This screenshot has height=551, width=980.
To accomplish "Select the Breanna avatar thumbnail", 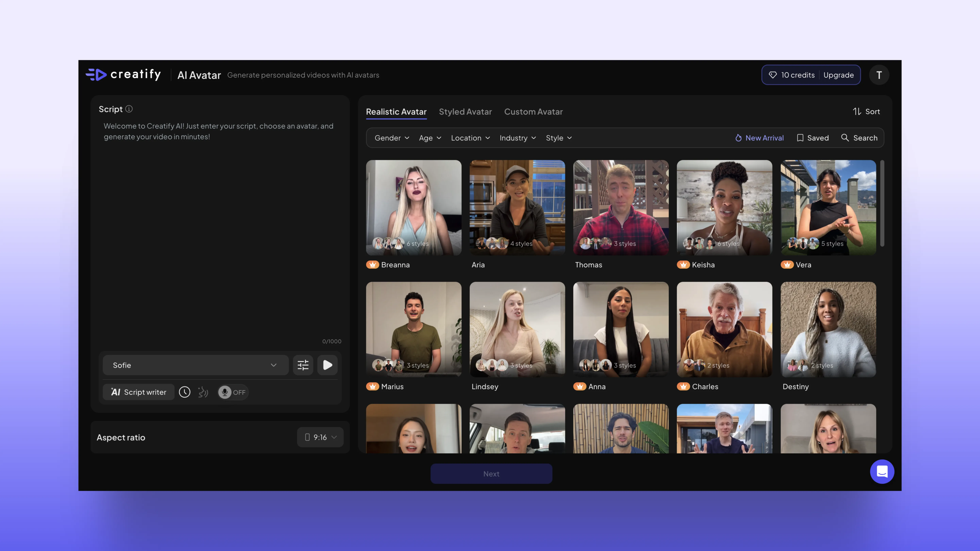I will pyautogui.click(x=414, y=208).
